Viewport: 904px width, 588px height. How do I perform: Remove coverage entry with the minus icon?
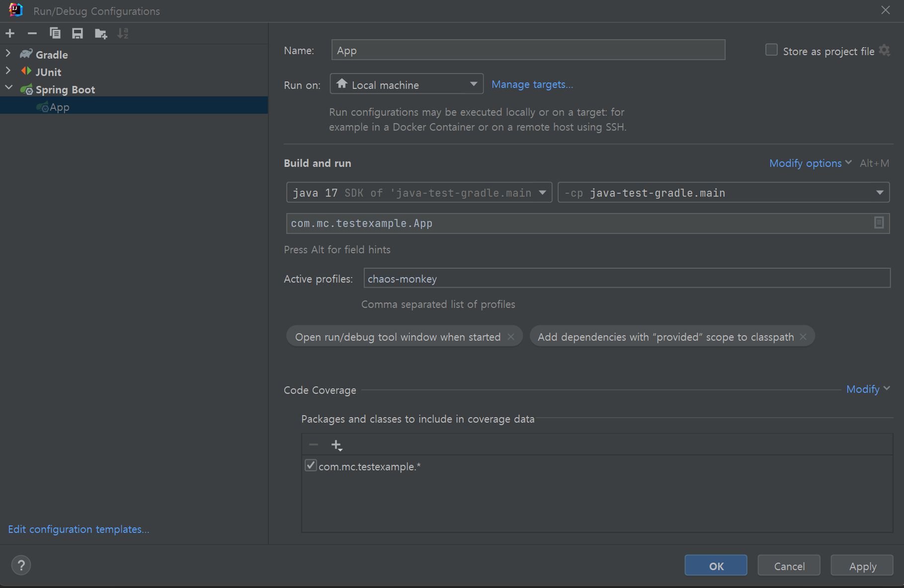coord(314,444)
